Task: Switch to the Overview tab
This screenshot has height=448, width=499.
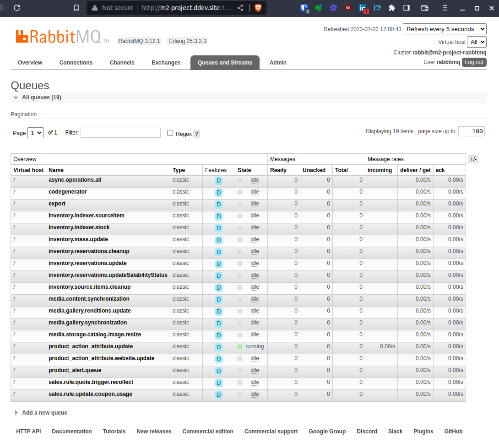Action: tap(30, 63)
